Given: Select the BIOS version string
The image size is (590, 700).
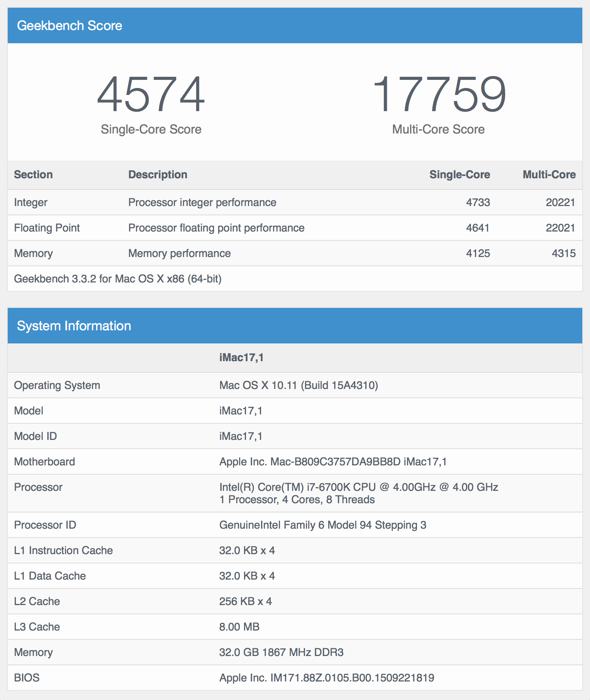Looking at the screenshot, I should (x=327, y=678).
